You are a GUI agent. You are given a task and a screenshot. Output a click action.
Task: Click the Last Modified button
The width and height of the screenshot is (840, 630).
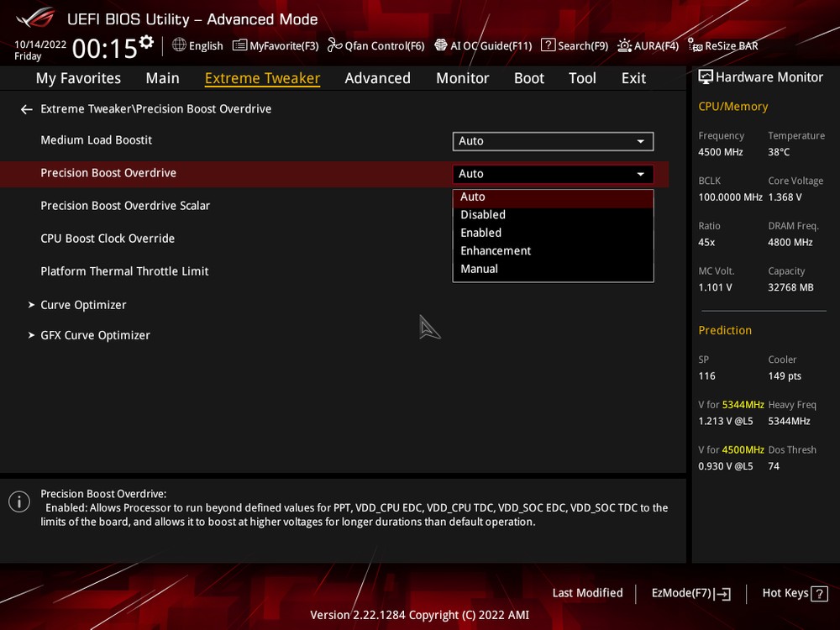click(x=587, y=593)
